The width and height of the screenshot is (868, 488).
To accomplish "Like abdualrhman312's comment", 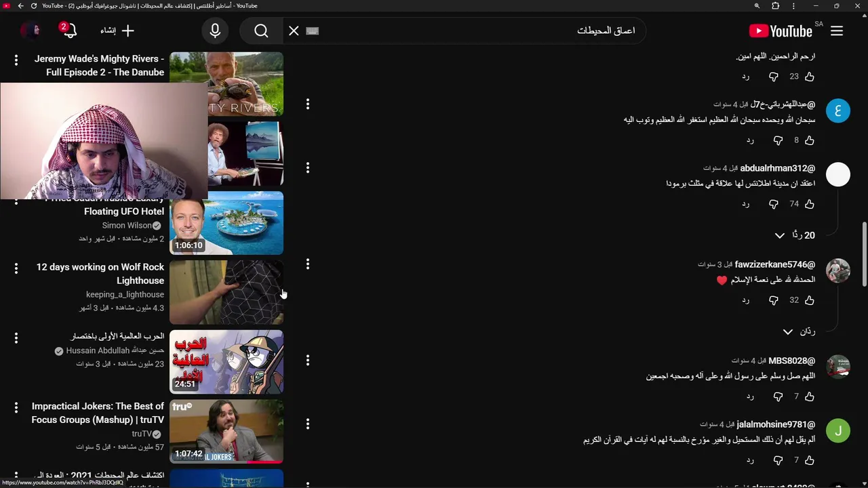I will (809, 204).
